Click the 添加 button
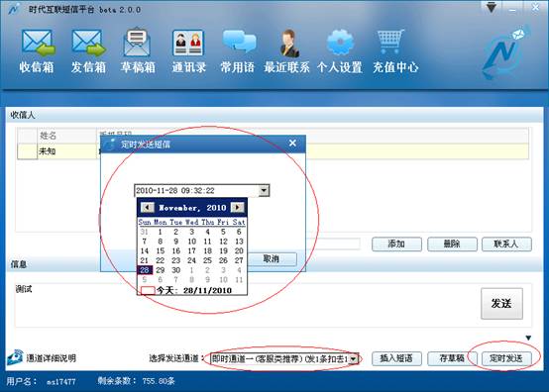Image resolution: width=549 pixels, height=392 pixels. [396, 244]
